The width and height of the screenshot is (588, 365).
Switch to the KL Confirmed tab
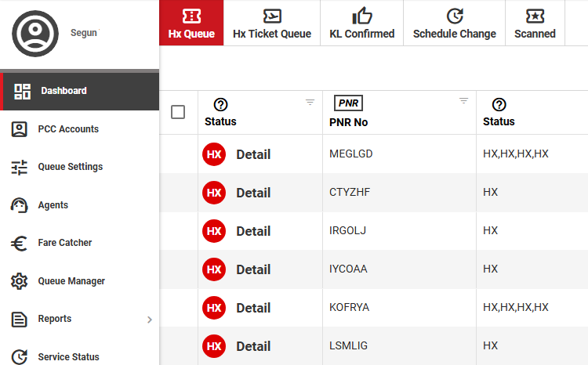362,23
